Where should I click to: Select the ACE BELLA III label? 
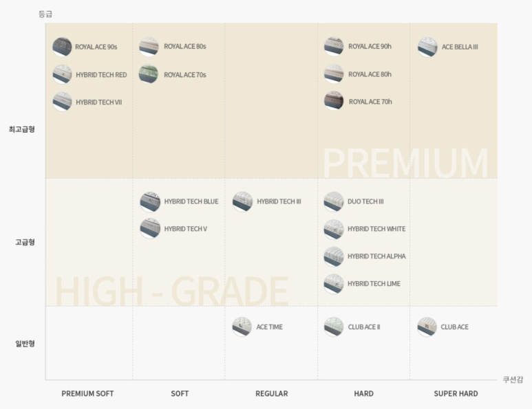point(460,47)
